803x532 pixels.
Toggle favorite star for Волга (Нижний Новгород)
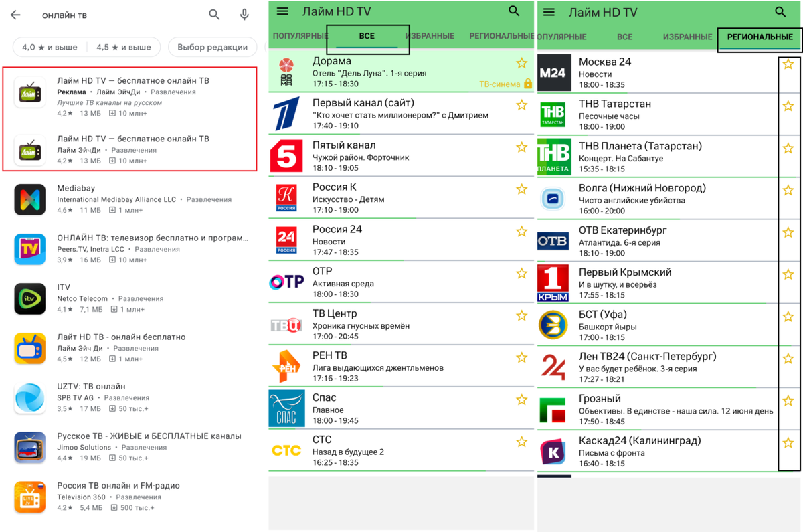coord(788,191)
